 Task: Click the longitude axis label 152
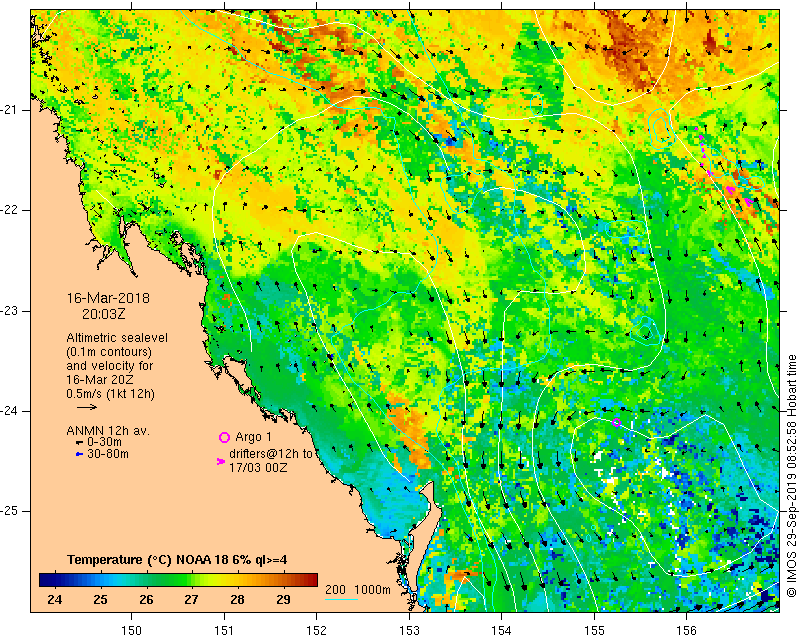316,630
